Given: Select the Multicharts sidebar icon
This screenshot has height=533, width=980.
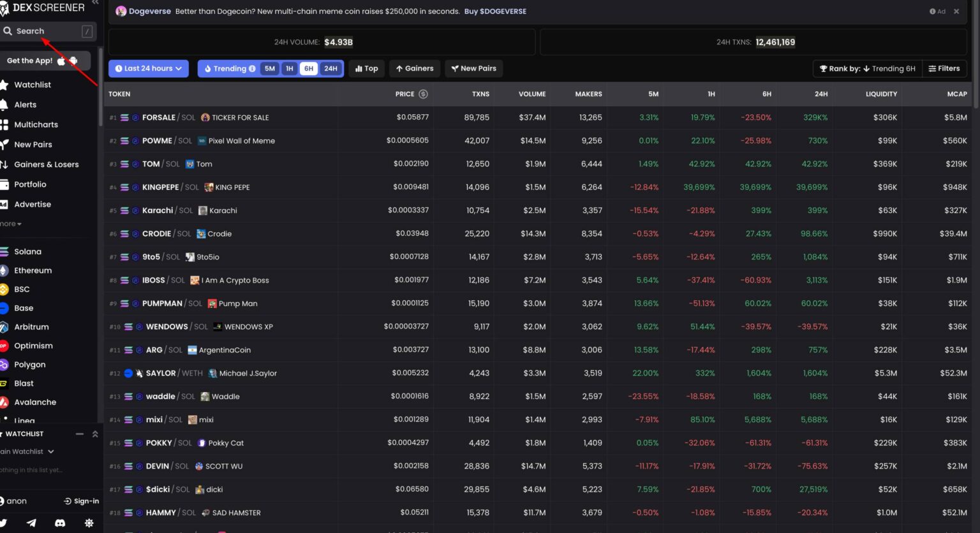Looking at the screenshot, I should coord(36,124).
